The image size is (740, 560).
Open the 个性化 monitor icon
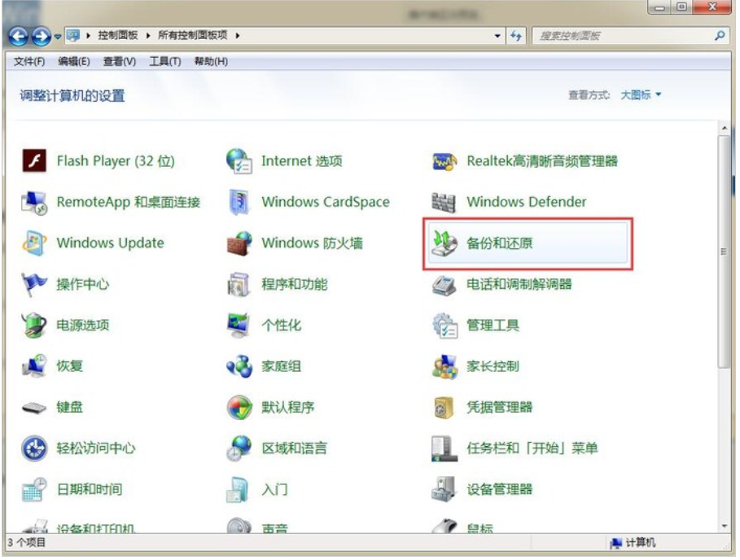pos(239,326)
